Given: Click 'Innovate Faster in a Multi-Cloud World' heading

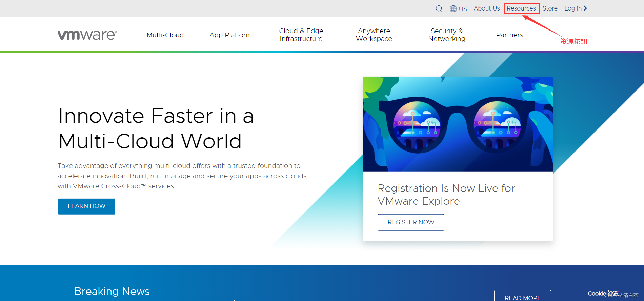Looking at the screenshot, I should 156,128.
